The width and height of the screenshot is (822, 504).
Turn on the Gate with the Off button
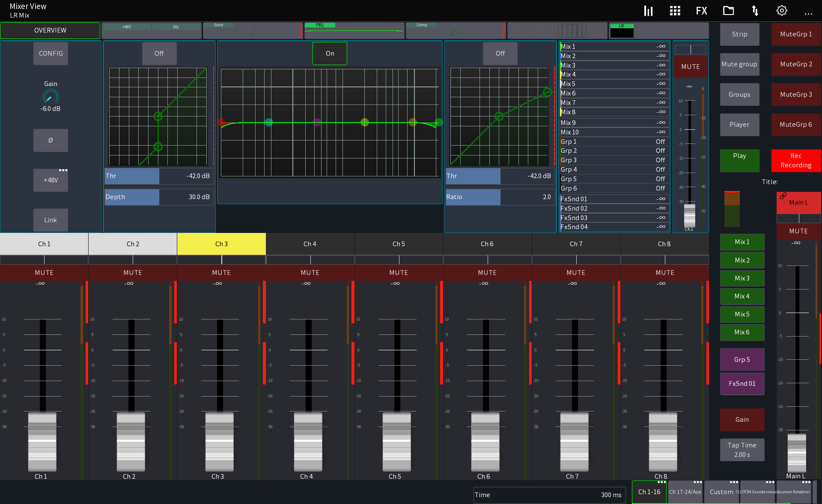tap(159, 53)
